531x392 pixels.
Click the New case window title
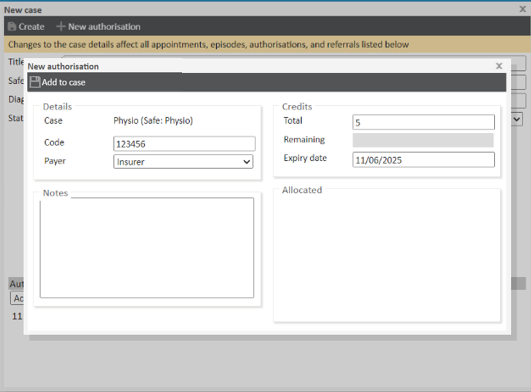tap(23, 10)
